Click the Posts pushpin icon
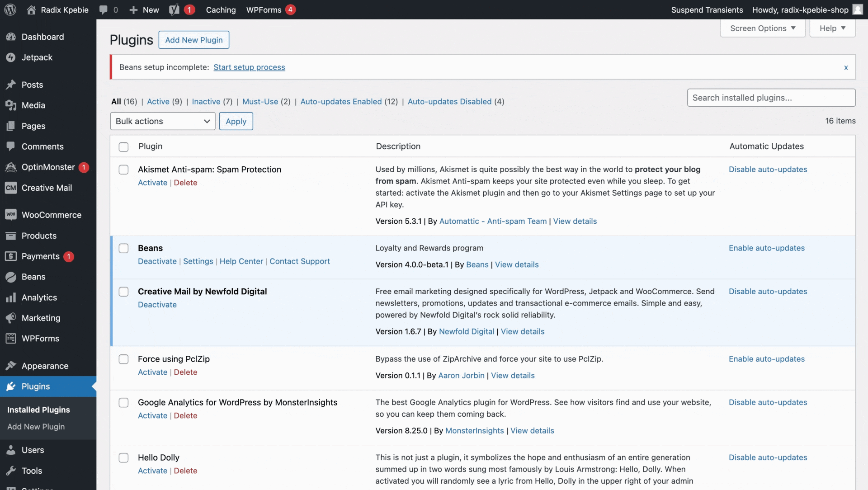 [x=11, y=85]
